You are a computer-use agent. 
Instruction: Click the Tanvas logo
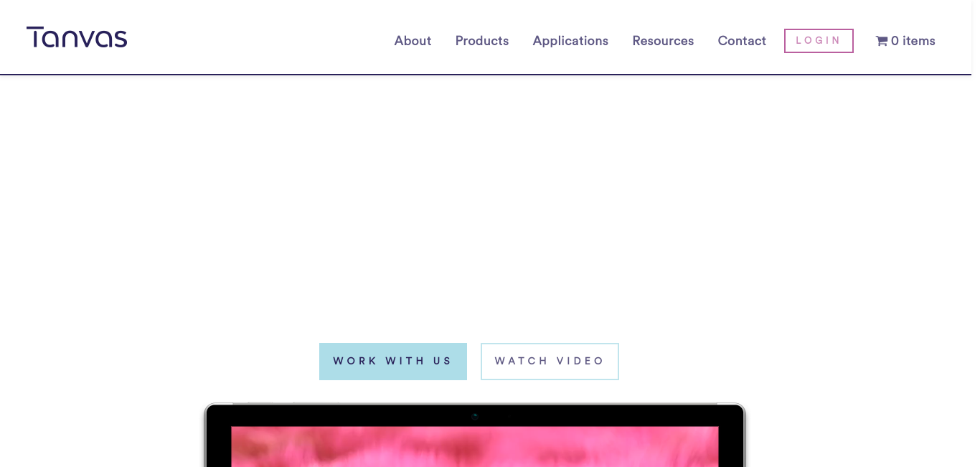(x=77, y=37)
